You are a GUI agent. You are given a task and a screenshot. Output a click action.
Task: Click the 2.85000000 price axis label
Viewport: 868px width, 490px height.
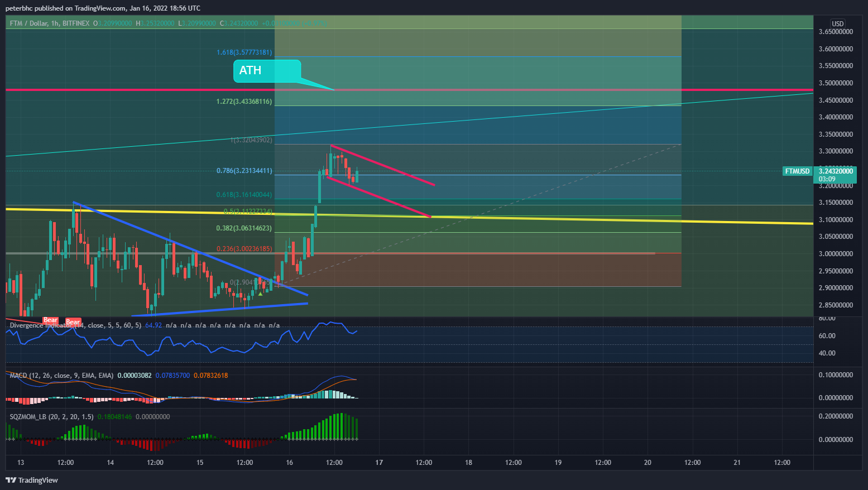836,305
